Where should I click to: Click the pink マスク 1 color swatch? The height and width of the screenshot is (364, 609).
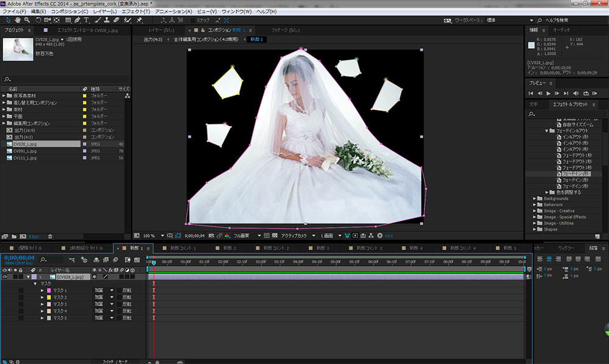[49, 290]
